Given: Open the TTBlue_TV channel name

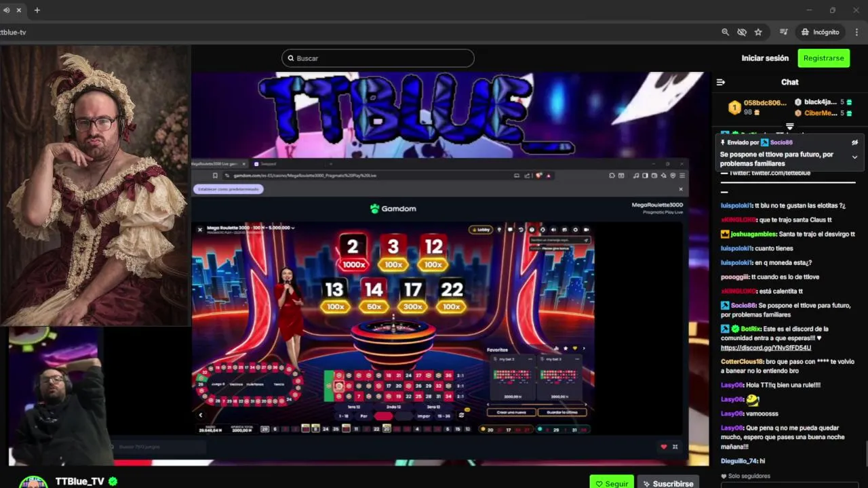Looking at the screenshot, I should click(80, 481).
